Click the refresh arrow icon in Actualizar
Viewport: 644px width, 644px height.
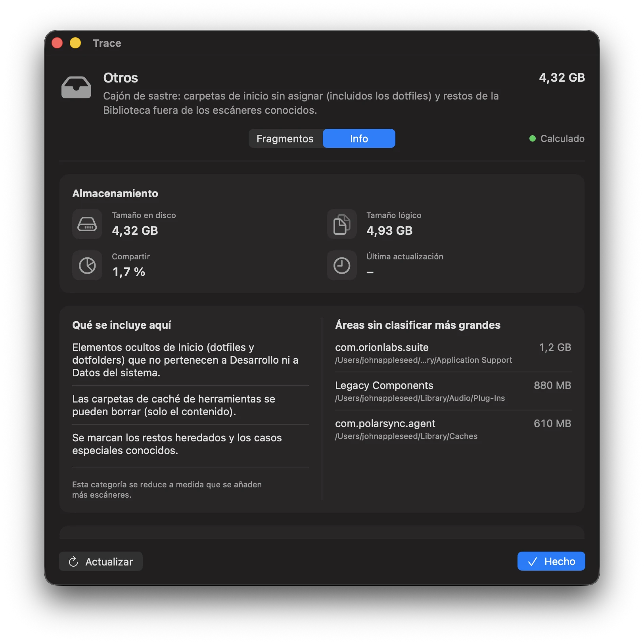73,562
